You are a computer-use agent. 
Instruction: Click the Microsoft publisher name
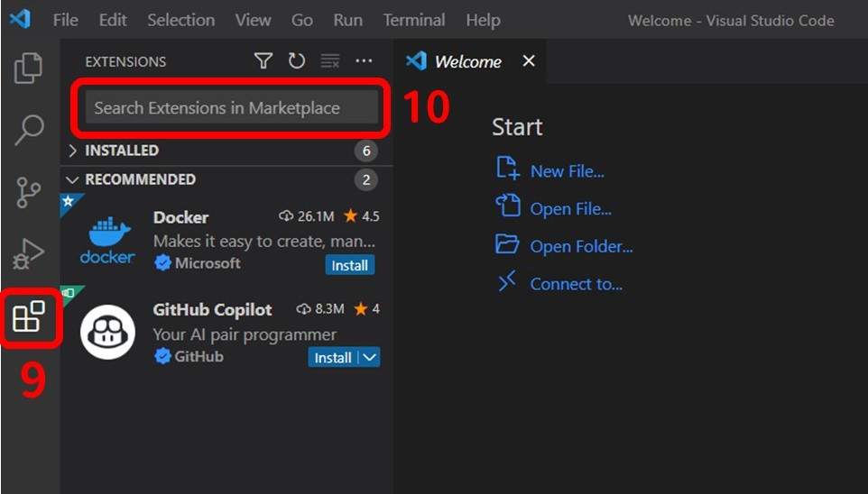[208, 262]
